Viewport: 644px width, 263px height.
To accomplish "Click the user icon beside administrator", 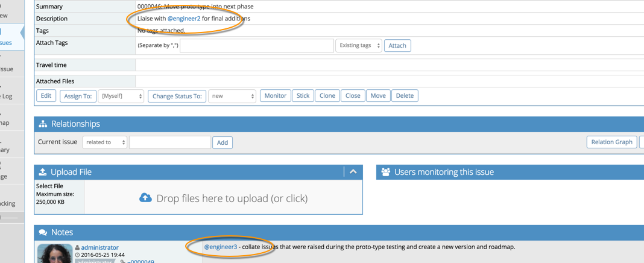I will point(77,247).
